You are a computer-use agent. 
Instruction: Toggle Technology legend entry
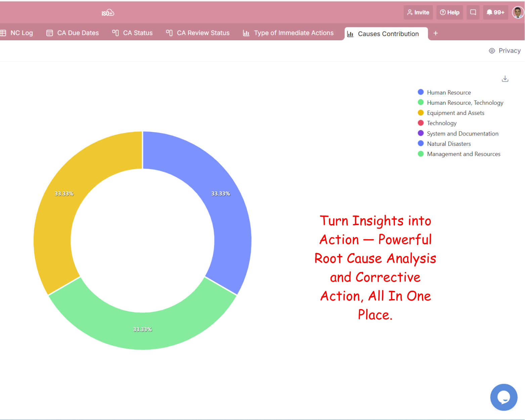tap(441, 123)
